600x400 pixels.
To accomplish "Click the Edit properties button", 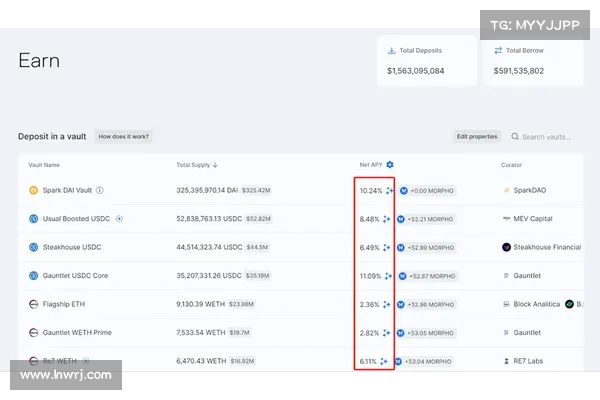I will [x=477, y=137].
